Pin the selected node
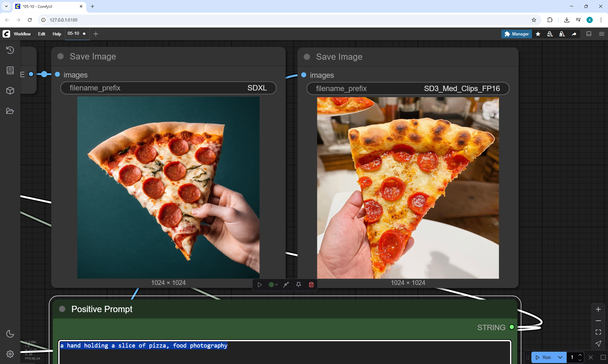Image resolution: width=608 pixels, height=364 pixels. (298, 285)
